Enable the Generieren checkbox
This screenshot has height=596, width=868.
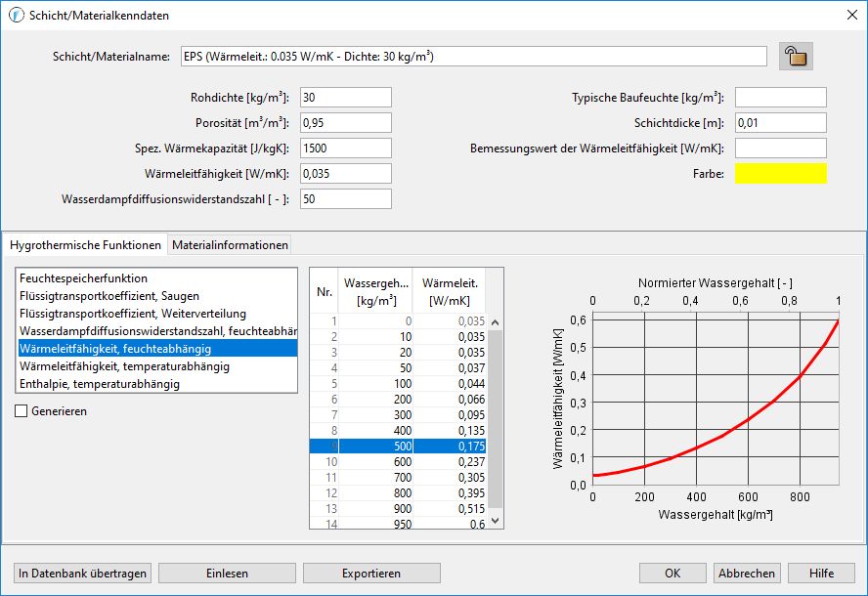click(x=22, y=411)
